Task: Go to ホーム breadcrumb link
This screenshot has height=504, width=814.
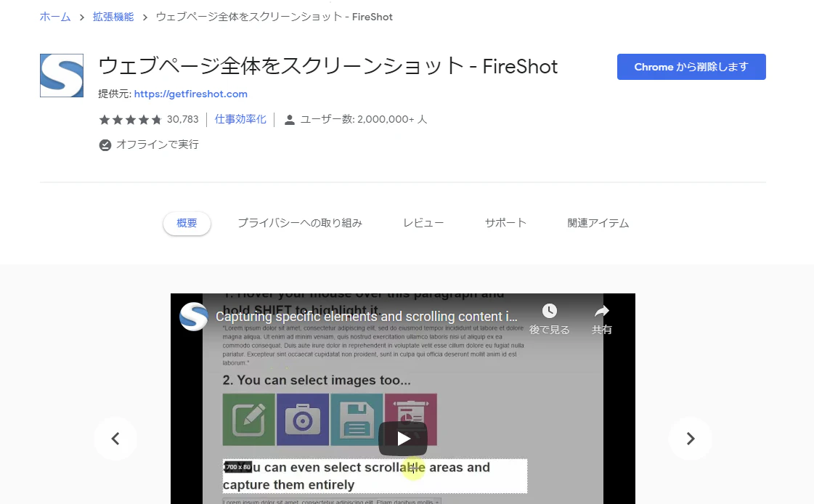Action: point(55,17)
